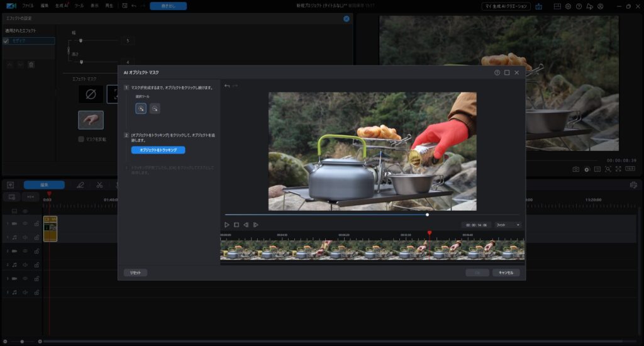Play the mask preview video
This screenshot has width=644, height=346.
coord(227,225)
